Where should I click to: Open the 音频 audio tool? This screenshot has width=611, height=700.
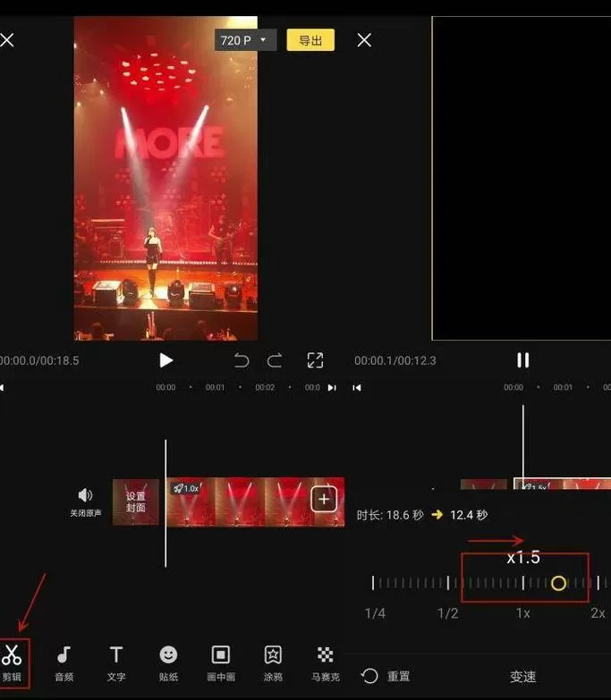pyautogui.click(x=64, y=663)
